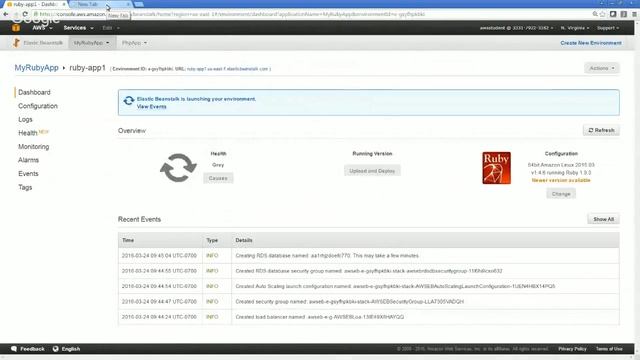Click the 'Created RDS database security group' event
Viewport: 640px width, 360px height.
pyautogui.click(x=369, y=271)
